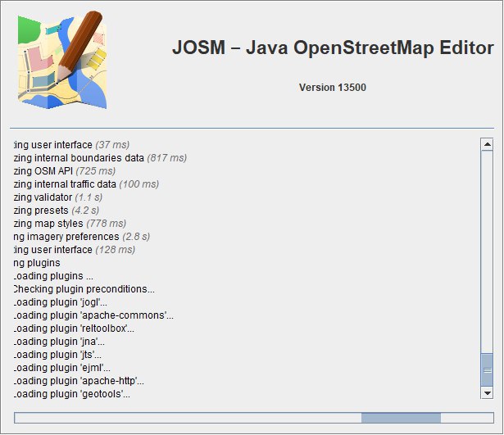Image resolution: width=504 pixels, height=435 pixels.
Task: Click the 'Version 13500' label
Action: pyautogui.click(x=333, y=88)
